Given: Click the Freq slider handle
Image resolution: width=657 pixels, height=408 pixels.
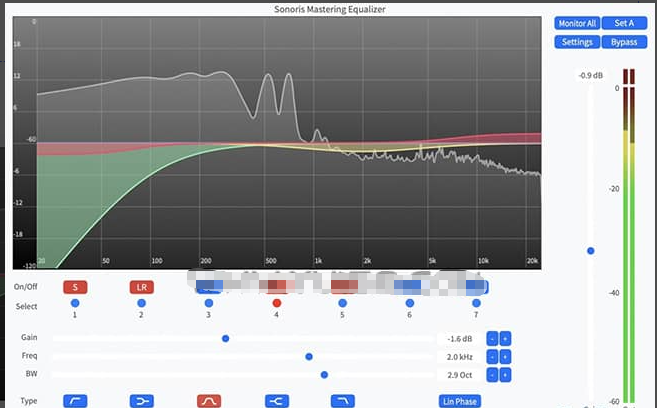Looking at the screenshot, I should click(x=309, y=357).
